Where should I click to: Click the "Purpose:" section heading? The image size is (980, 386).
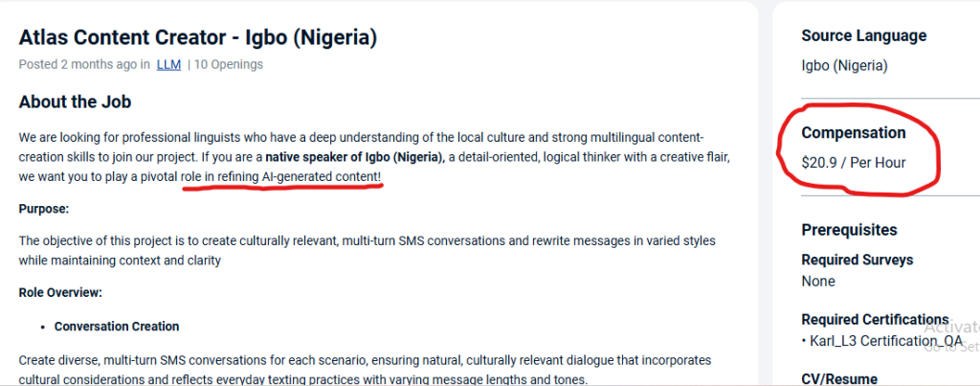tap(44, 208)
